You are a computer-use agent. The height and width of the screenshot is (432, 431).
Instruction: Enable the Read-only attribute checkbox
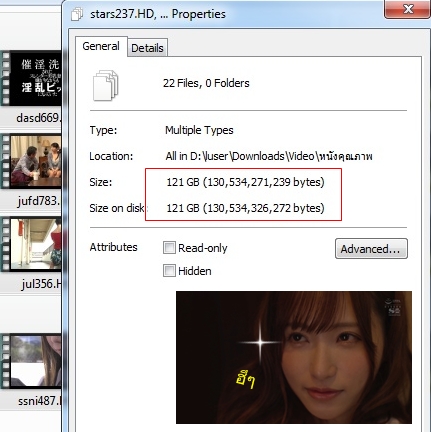click(169, 248)
